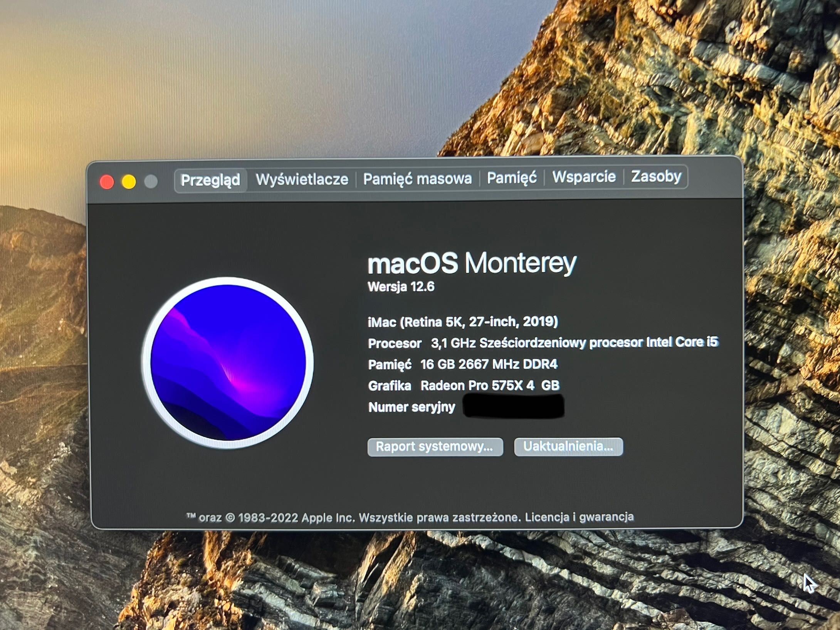This screenshot has height=630, width=840.
Task: Minimize the window with the yellow button
Action: click(x=129, y=182)
